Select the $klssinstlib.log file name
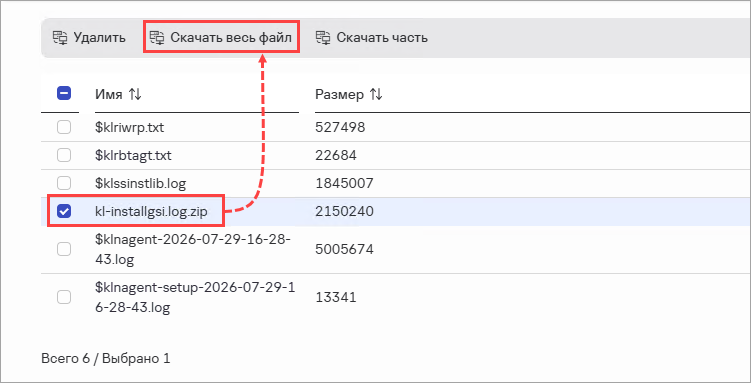 tap(140, 183)
